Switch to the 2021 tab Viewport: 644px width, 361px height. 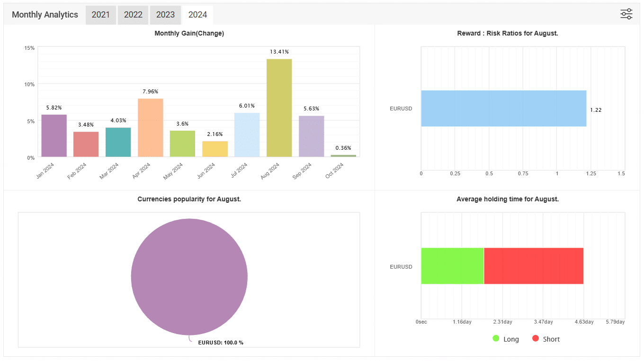coord(100,15)
